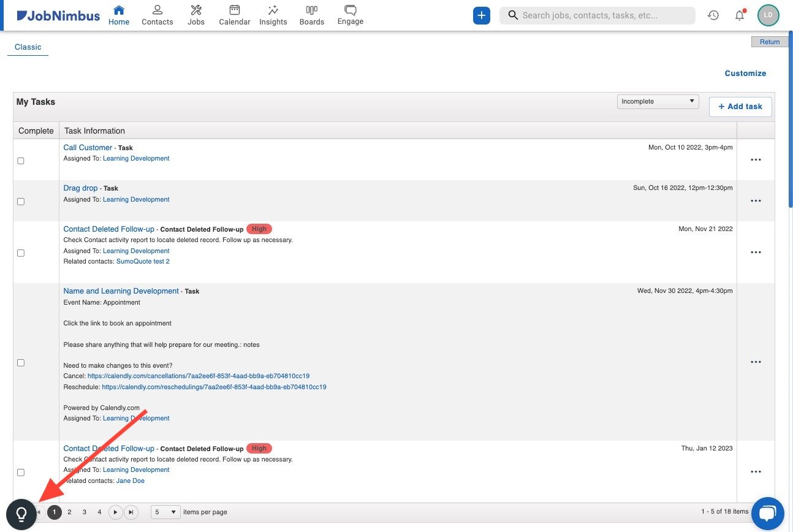Image resolution: width=793 pixels, height=532 pixels.
Task: Add a new task
Action: pos(740,106)
